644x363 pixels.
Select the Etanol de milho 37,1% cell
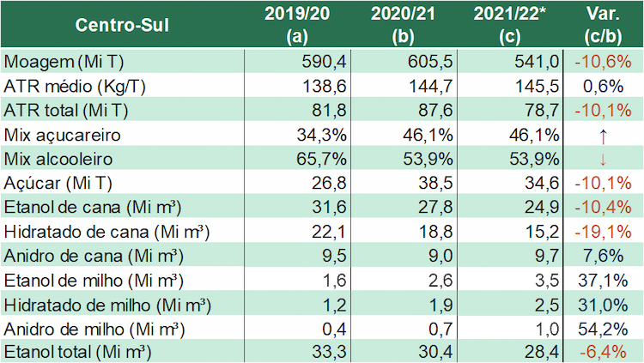(x=603, y=281)
